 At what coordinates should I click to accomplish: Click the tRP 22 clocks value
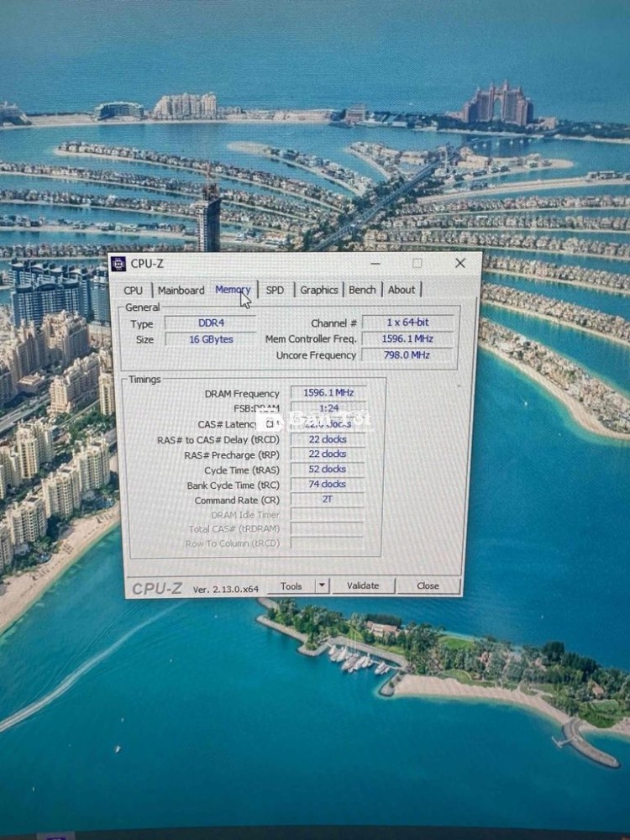point(328,454)
